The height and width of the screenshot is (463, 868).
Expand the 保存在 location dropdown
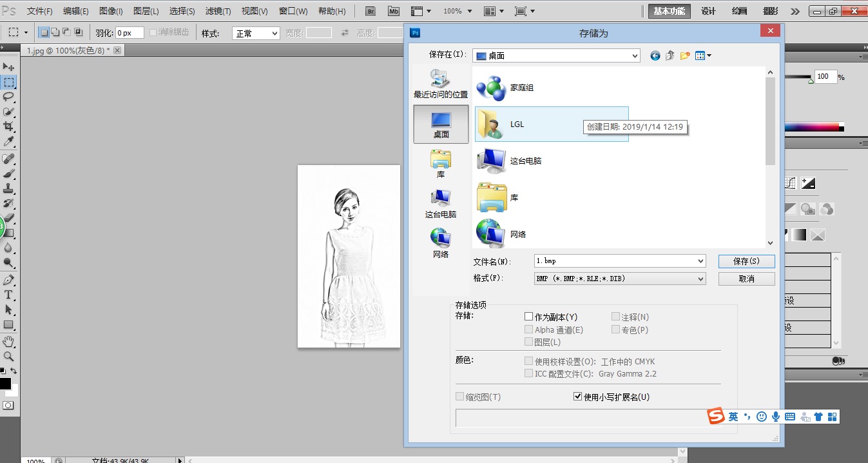coord(556,56)
